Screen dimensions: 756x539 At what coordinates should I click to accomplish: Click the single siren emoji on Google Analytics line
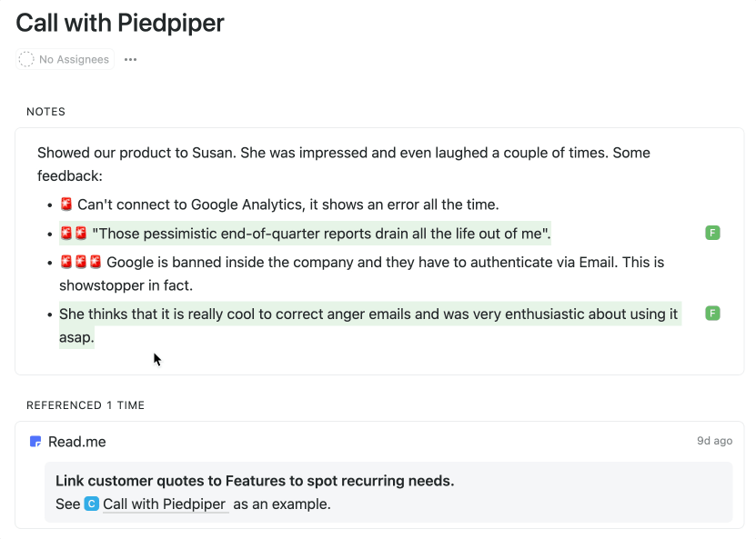coord(66,205)
